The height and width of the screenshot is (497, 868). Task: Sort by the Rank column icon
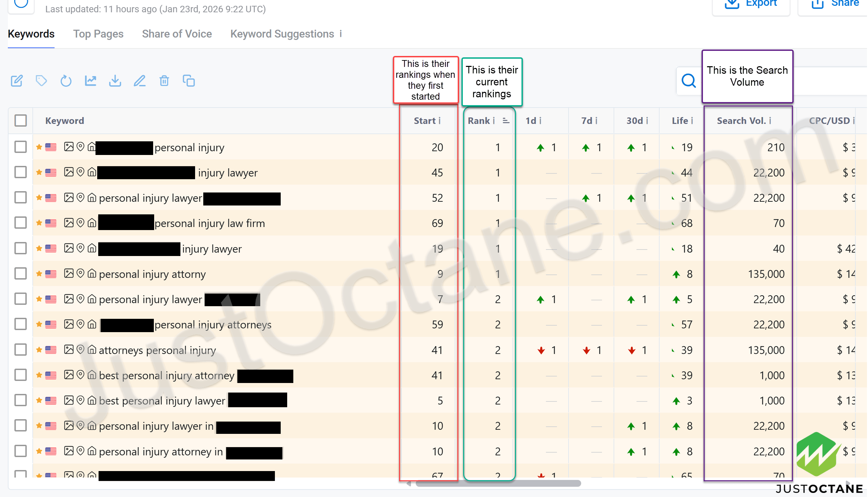(506, 120)
